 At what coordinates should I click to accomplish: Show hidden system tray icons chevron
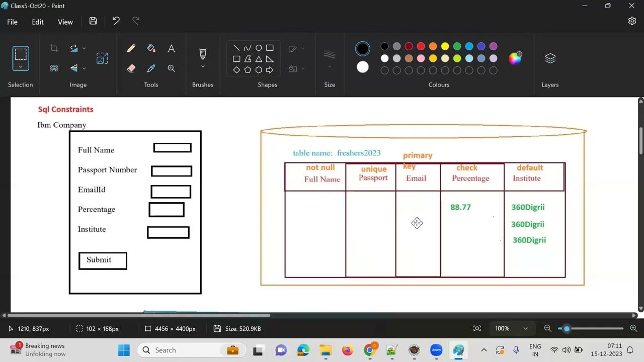click(484, 350)
